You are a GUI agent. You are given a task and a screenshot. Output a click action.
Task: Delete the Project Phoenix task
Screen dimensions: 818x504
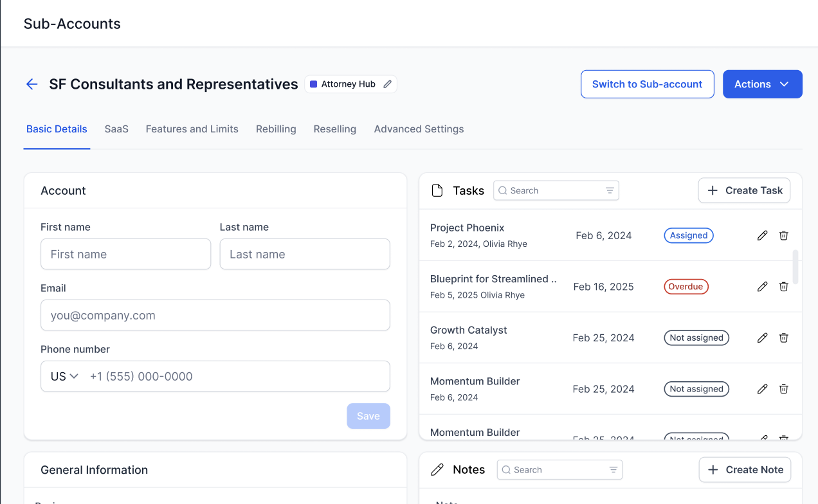tap(783, 235)
